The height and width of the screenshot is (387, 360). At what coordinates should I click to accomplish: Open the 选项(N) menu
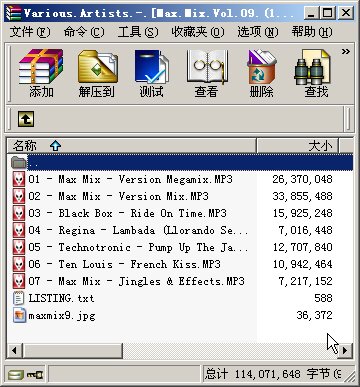258,32
